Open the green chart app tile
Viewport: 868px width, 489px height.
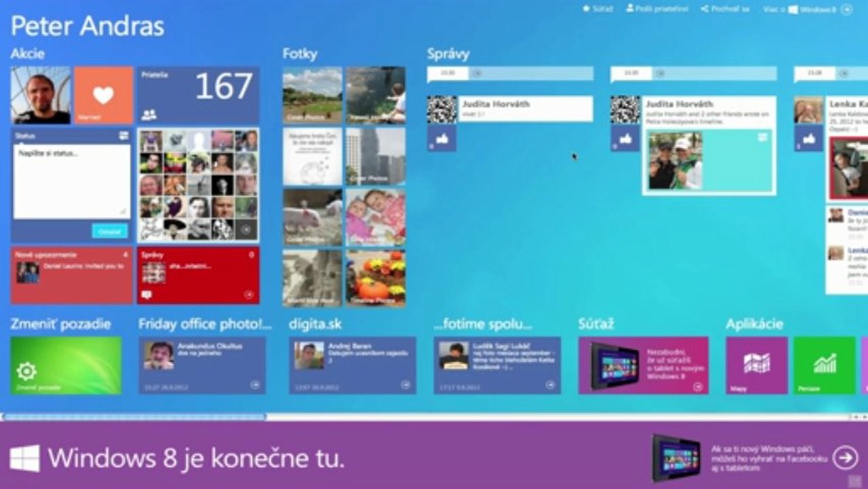[825, 365]
